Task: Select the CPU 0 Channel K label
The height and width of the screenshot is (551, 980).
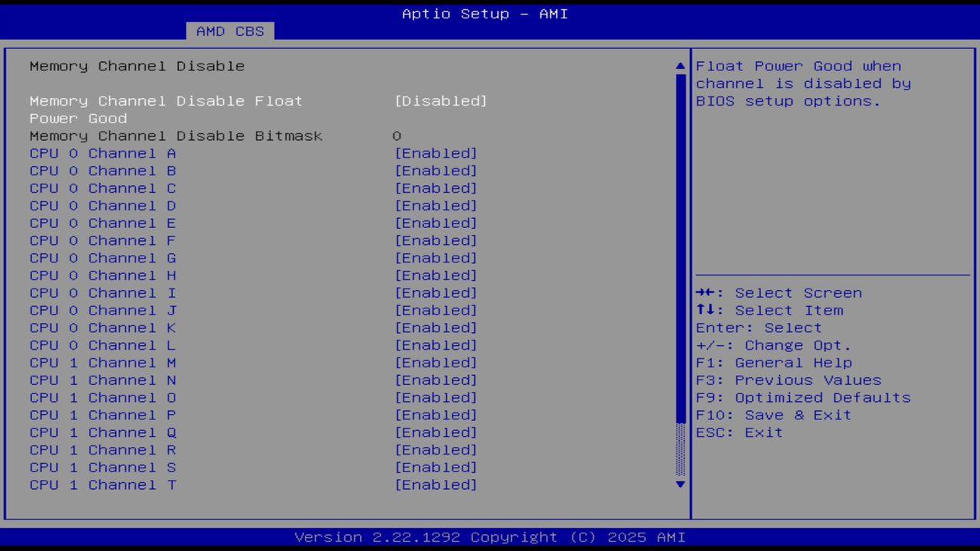Action: 103,328
